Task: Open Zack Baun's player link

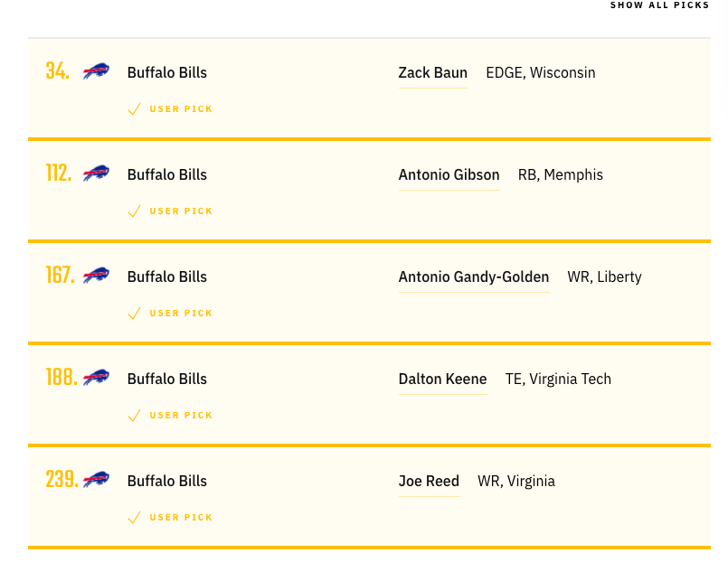Action: tap(432, 73)
